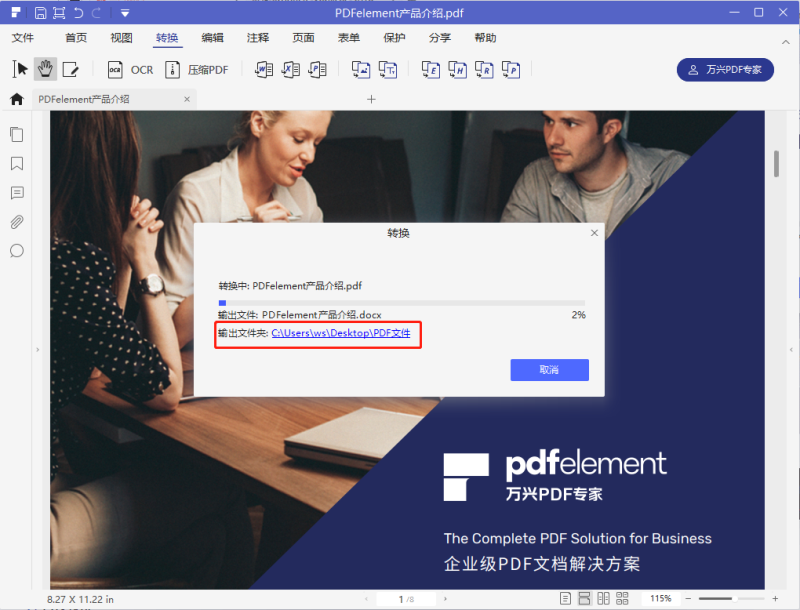Viewport: 800px width, 610px height.
Task: Open the four-page grid view option
Action: 623,599
